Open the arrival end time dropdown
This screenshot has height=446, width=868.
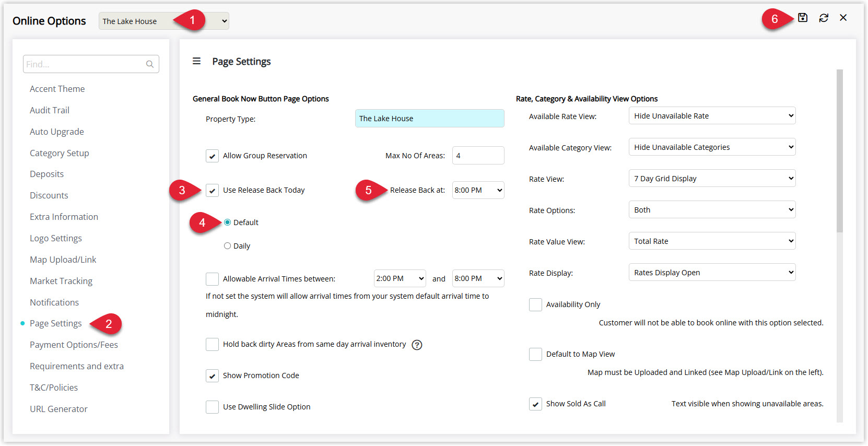478,278
